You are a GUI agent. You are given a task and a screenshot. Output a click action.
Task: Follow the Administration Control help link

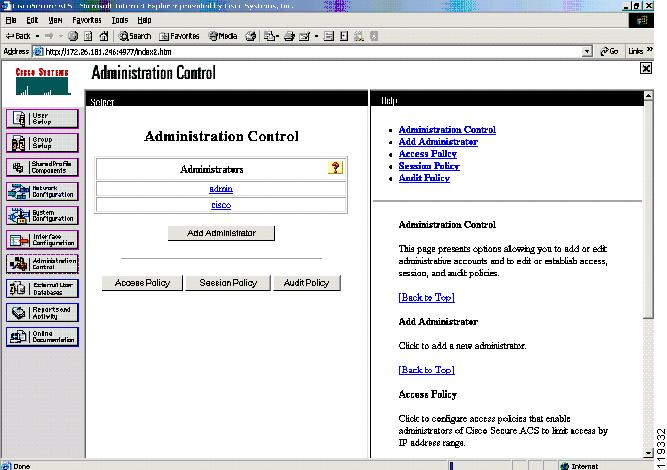click(447, 130)
